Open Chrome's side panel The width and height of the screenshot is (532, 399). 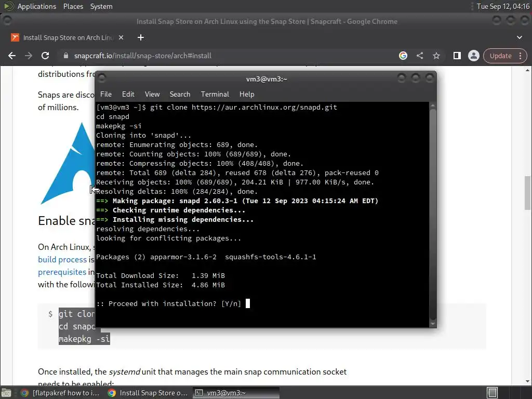tap(457, 56)
